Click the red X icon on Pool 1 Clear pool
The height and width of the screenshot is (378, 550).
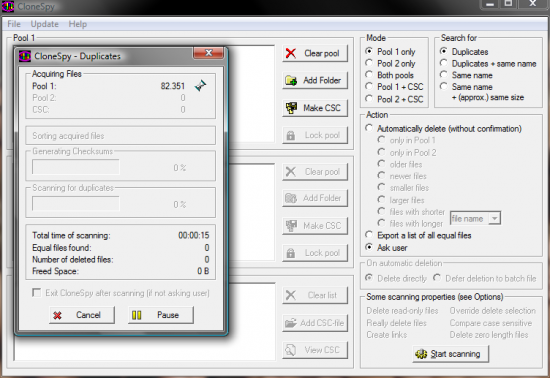click(x=291, y=53)
